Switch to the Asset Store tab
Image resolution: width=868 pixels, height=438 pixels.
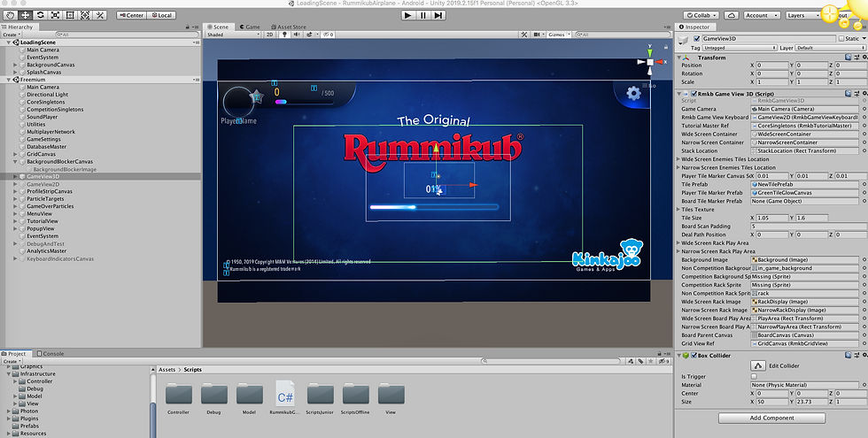click(288, 27)
